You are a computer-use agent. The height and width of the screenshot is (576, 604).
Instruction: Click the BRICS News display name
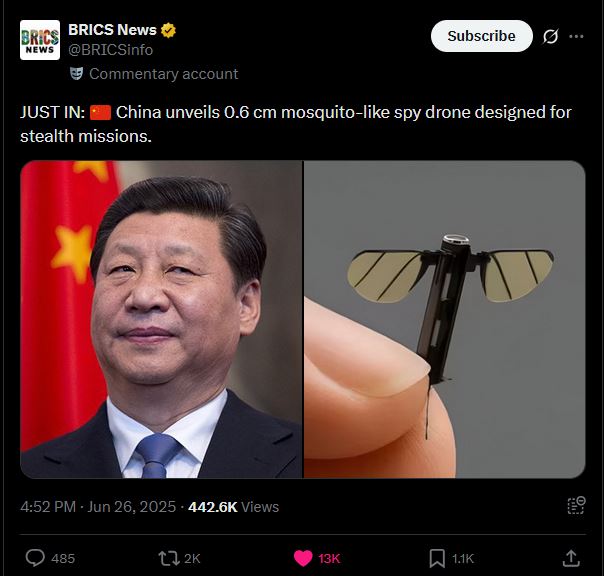112,30
